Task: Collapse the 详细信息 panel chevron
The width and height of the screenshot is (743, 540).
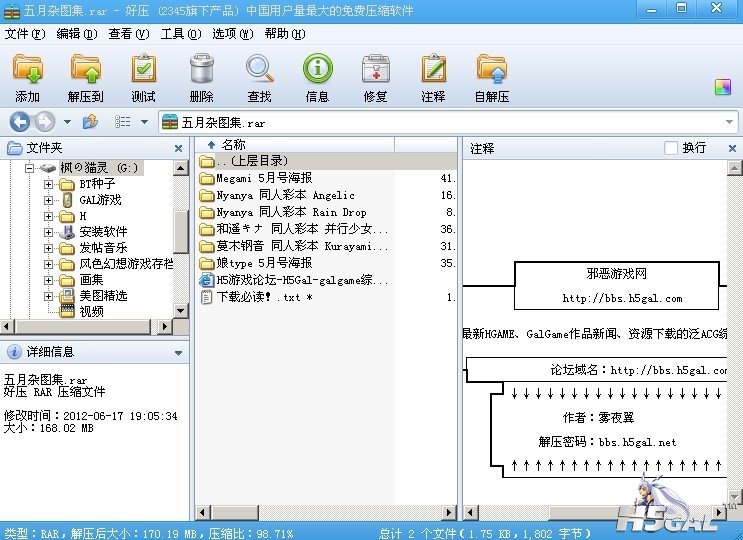Action: [x=179, y=353]
